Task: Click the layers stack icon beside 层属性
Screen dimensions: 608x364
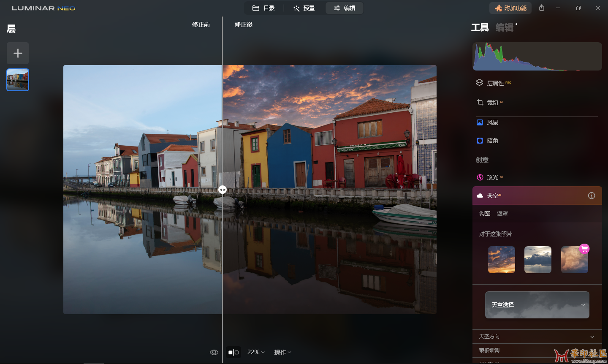Action: pos(479,83)
